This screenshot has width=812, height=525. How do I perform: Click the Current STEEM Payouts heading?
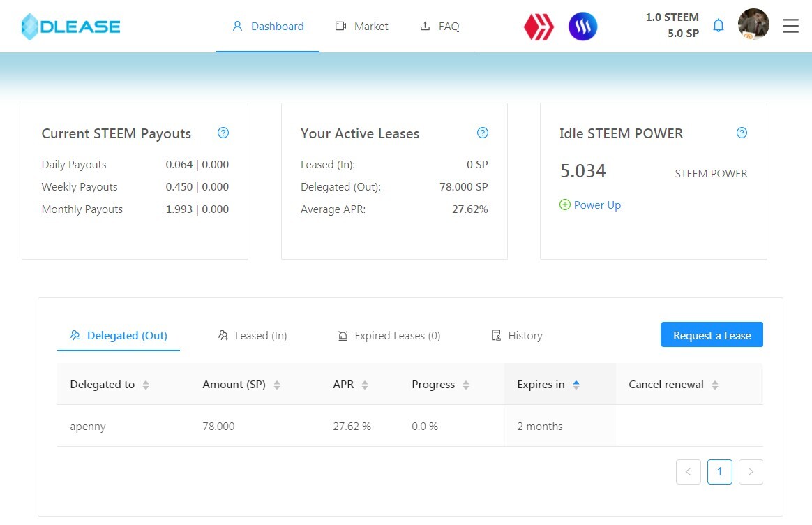(116, 134)
